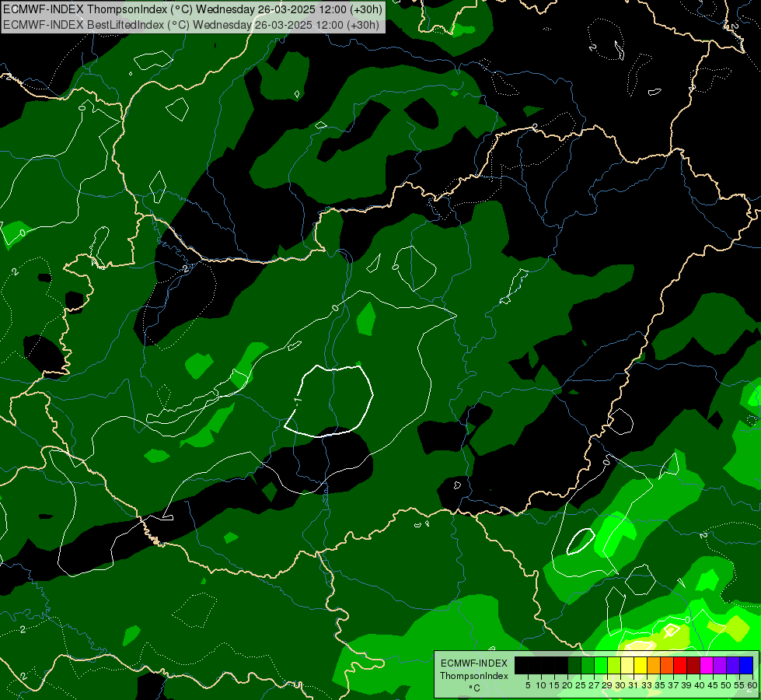The image size is (761, 700).
Task: Click the dark red 39–40 legend swatch
Action: [693, 665]
